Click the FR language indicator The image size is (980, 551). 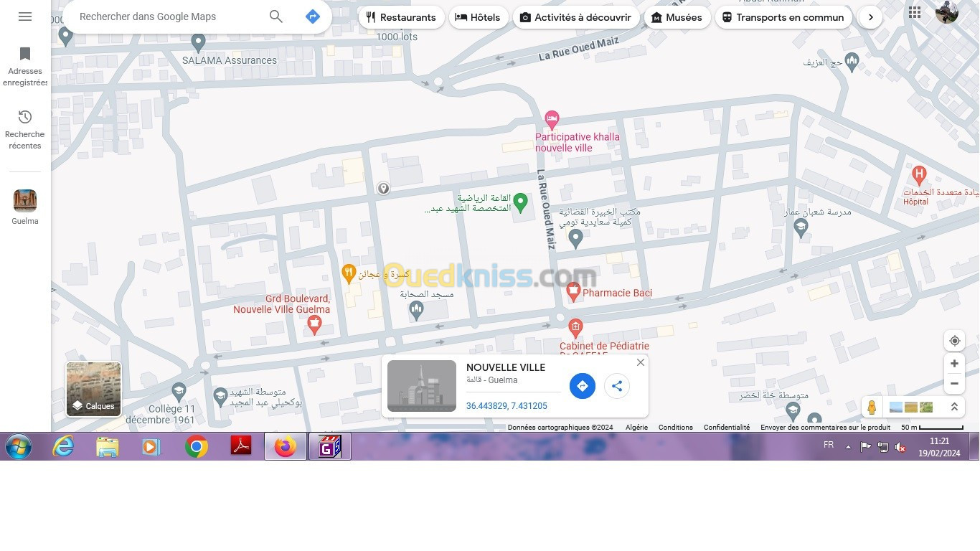(x=829, y=445)
